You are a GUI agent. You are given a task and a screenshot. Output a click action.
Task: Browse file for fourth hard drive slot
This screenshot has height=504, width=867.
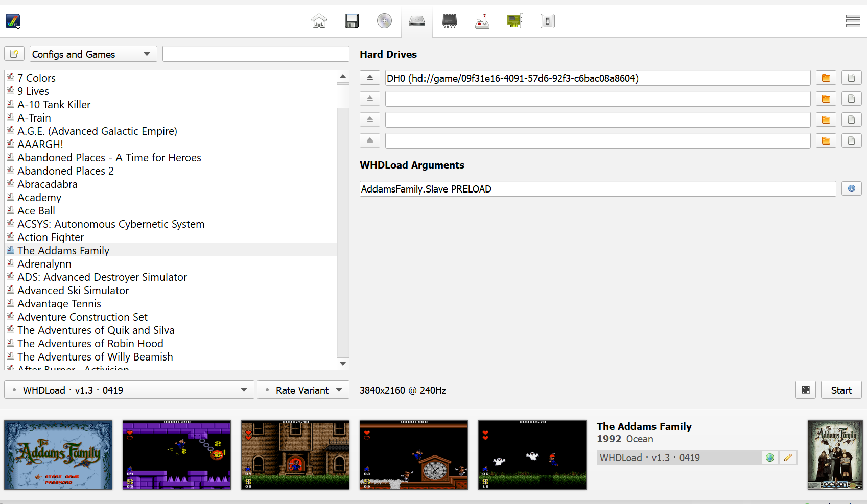click(x=852, y=140)
